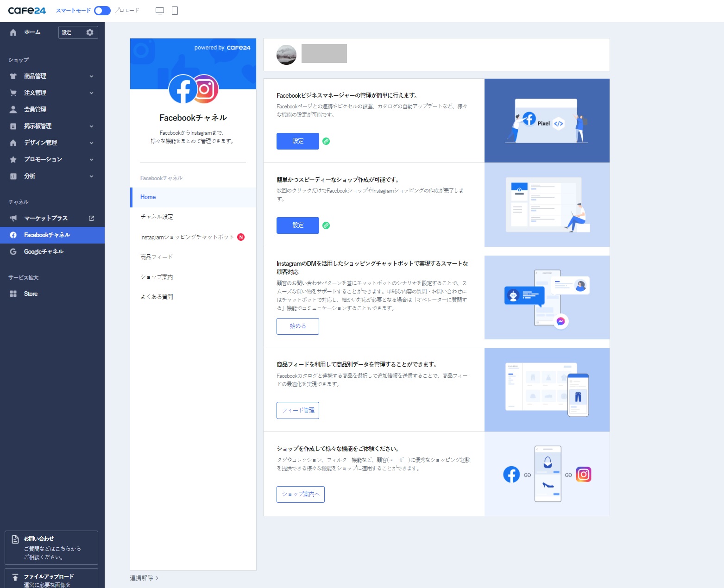Click the Cafe24 logo
Viewport: 724px width, 588px height.
pyautogui.click(x=27, y=10)
